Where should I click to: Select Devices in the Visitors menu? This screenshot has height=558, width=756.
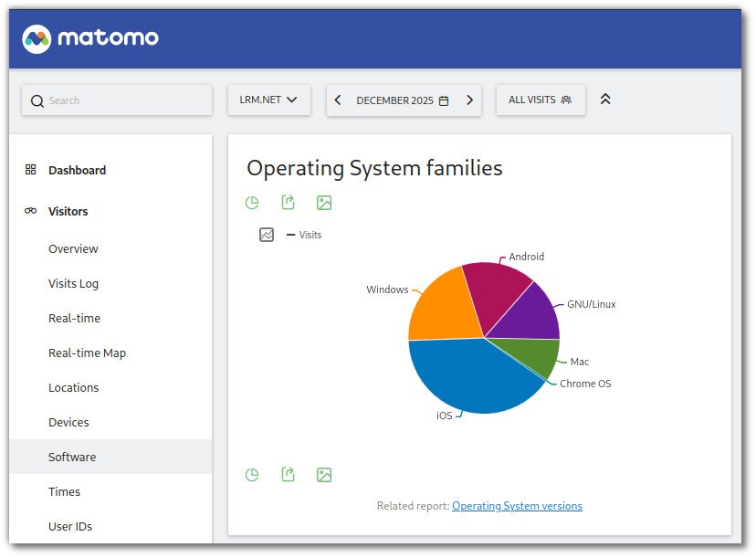(x=68, y=422)
